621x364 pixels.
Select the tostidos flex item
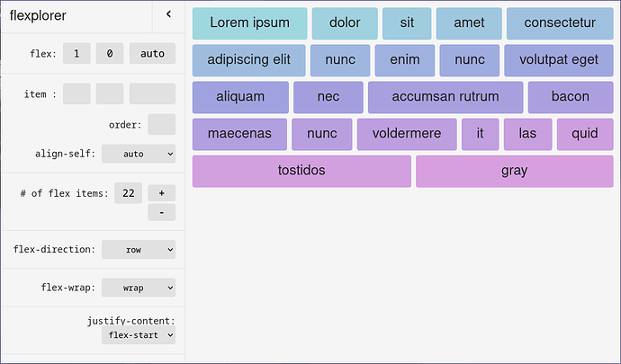[x=301, y=171]
